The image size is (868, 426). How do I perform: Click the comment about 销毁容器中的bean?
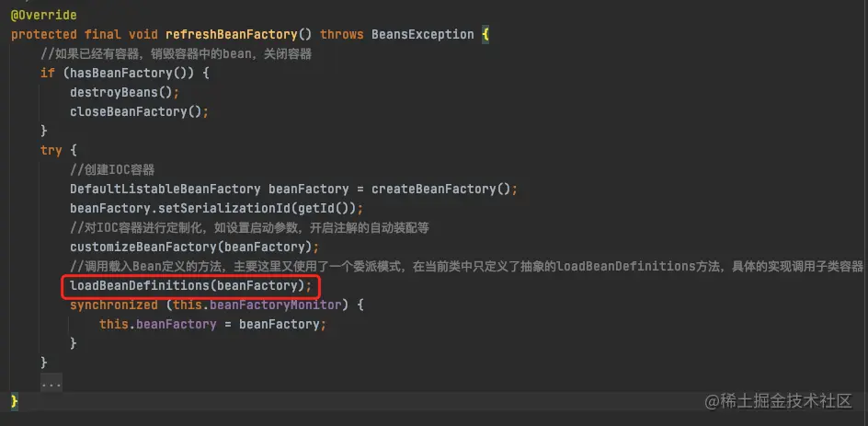pos(176,53)
